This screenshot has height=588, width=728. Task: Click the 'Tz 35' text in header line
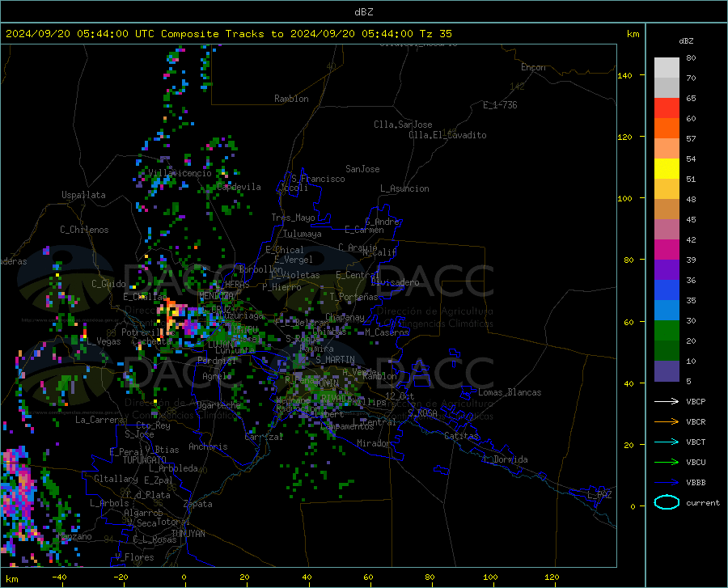435,34
